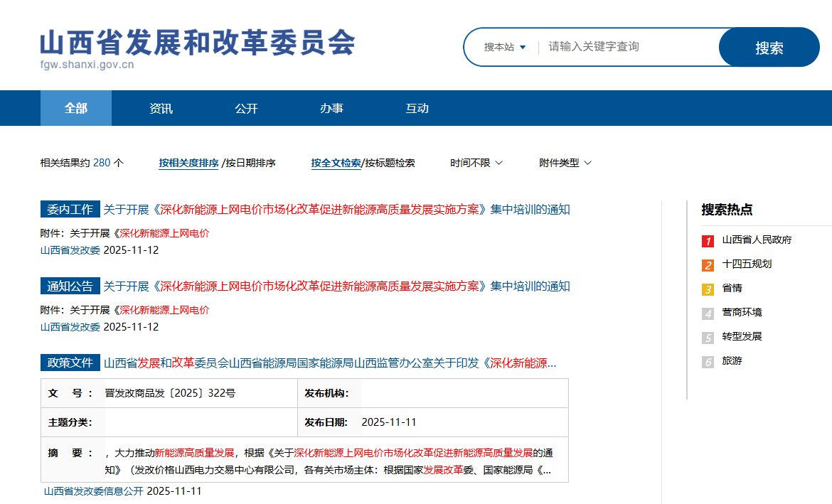Click the rank 1 red hot-search badge
Image resolution: width=832 pixels, height=504 pixels.
(708, 241)
